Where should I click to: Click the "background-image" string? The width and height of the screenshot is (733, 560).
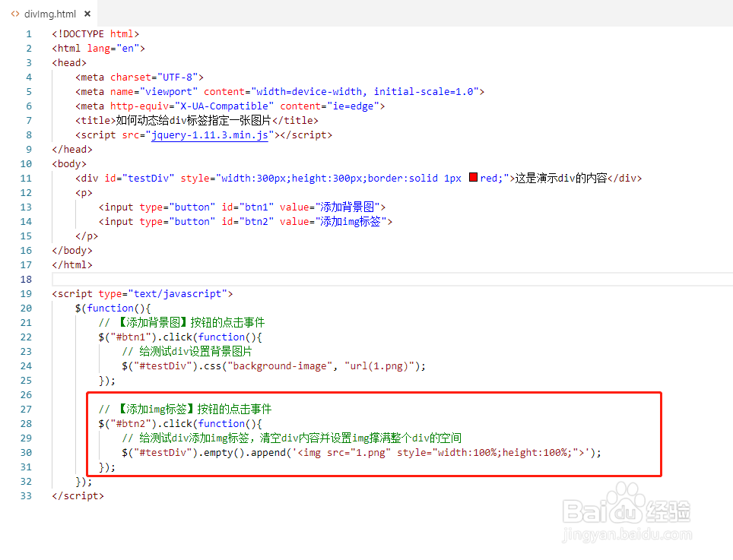coord(280,366)
